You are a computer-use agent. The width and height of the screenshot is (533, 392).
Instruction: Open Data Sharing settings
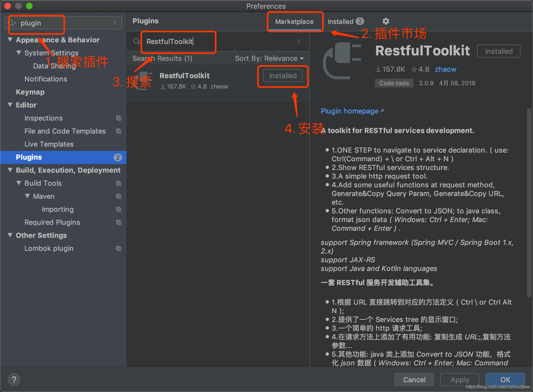click(54, 66)
